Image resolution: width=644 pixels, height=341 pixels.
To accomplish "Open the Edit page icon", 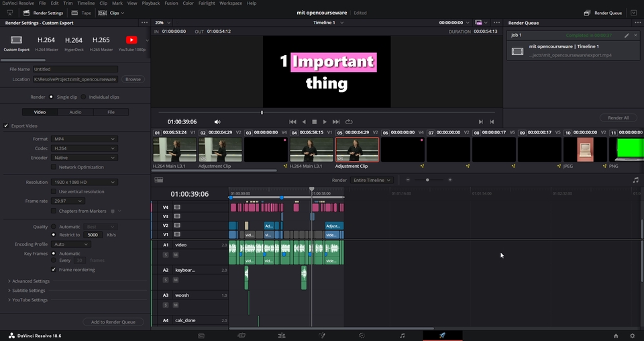I will [282, 336].
